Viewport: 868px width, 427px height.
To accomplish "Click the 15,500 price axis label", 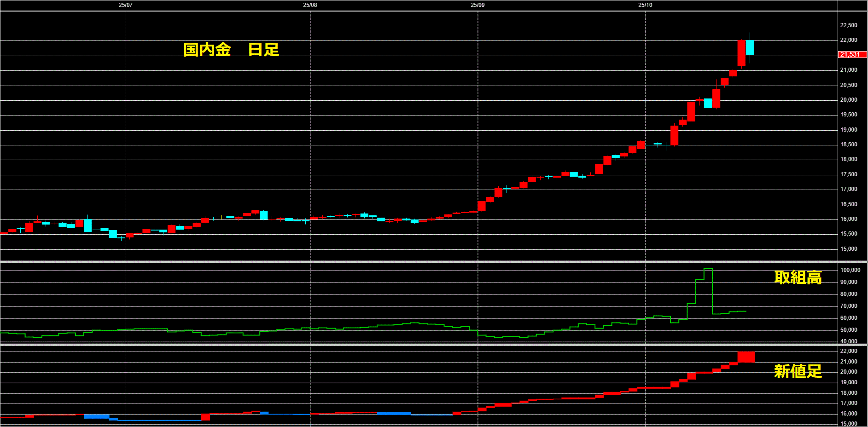I will coord(849,234).
